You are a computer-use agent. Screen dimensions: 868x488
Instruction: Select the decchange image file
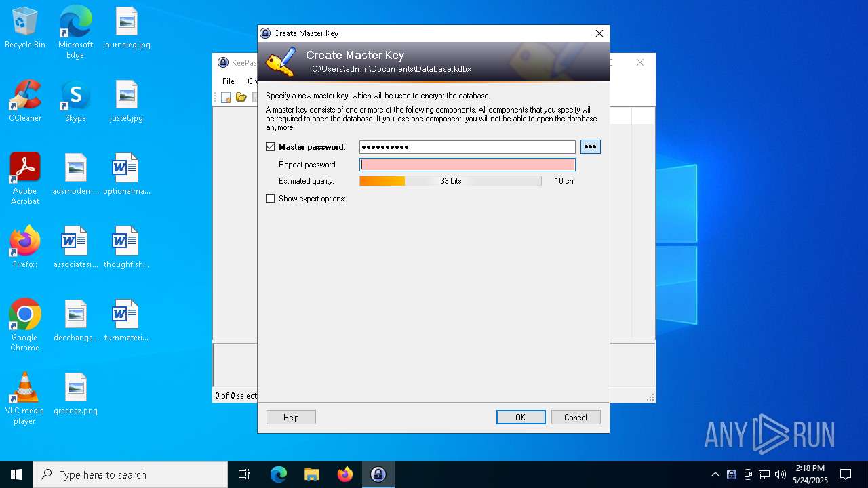[75, 321]
